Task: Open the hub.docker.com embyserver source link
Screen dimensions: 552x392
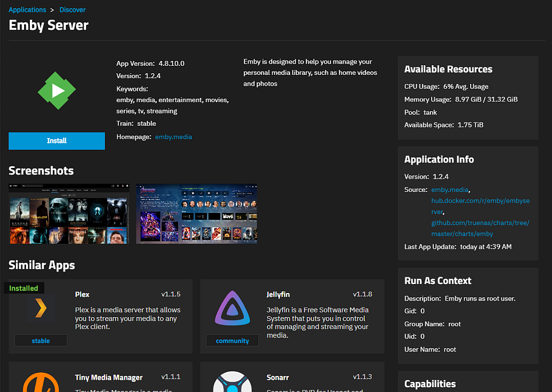Action: [480, 206]
